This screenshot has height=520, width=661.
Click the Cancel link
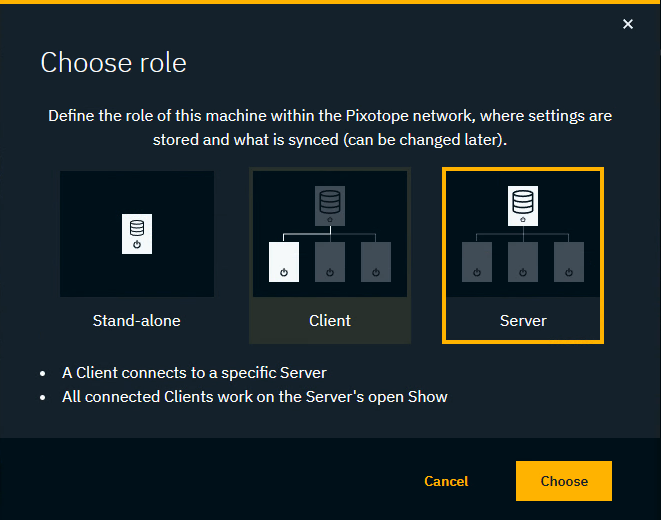coord(446,481)
